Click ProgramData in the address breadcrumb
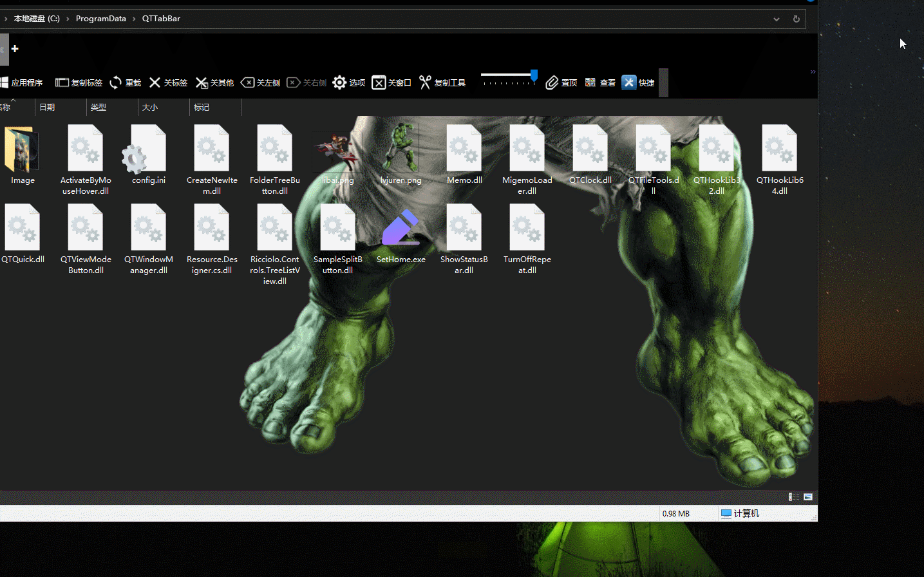Screen dimensions: 924x577 100,19
